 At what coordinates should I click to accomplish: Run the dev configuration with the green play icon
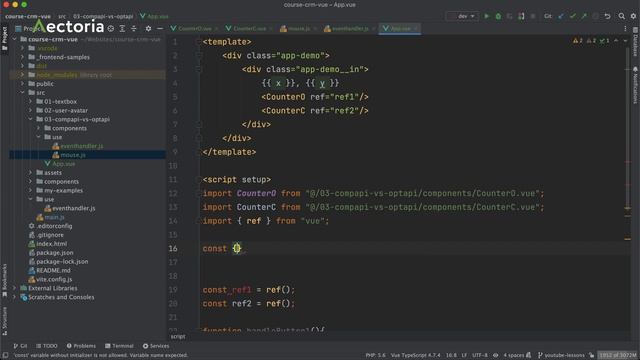(x=487, y=16)
